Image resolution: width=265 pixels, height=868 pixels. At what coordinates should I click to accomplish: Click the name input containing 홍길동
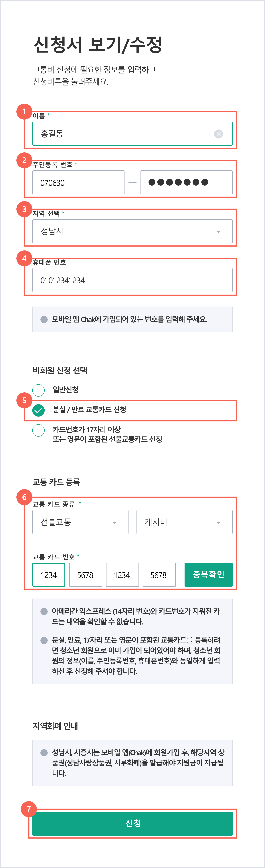132,134
